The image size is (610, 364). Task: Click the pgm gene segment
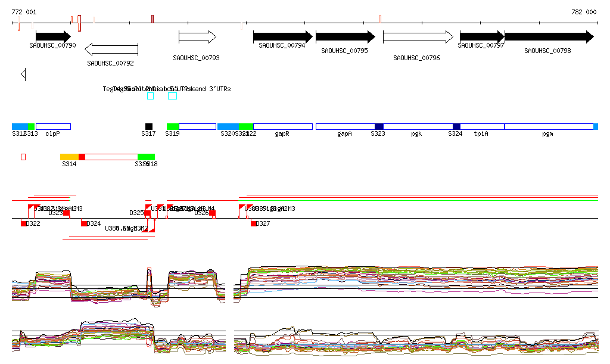548,127
